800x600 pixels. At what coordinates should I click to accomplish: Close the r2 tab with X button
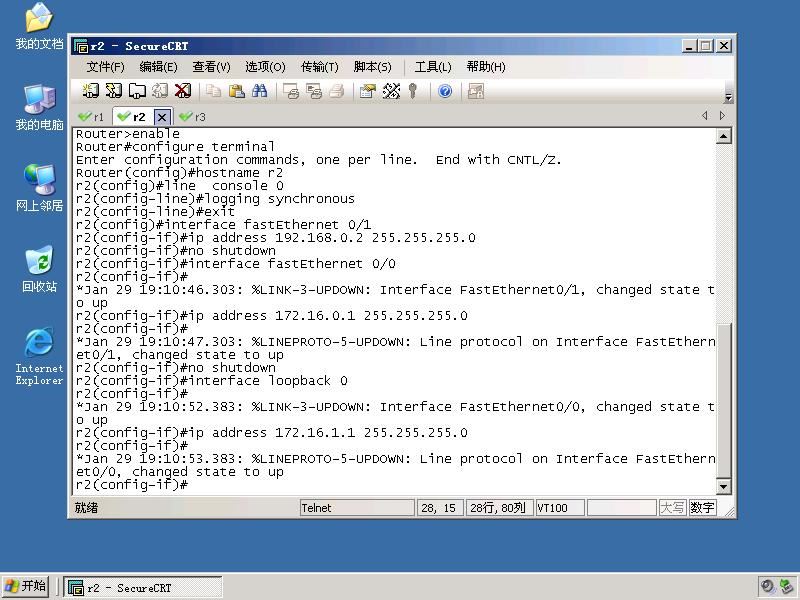pos(162,117)
